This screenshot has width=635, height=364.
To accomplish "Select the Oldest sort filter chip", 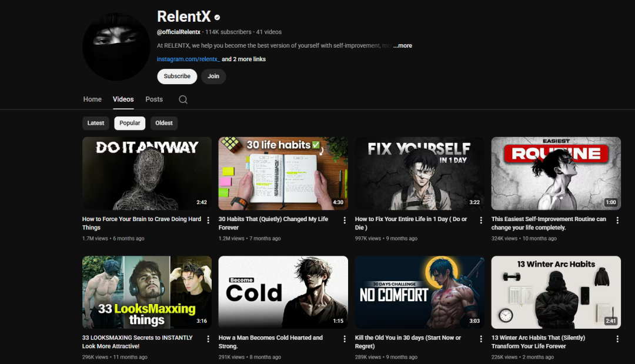I will click(164, 123).
